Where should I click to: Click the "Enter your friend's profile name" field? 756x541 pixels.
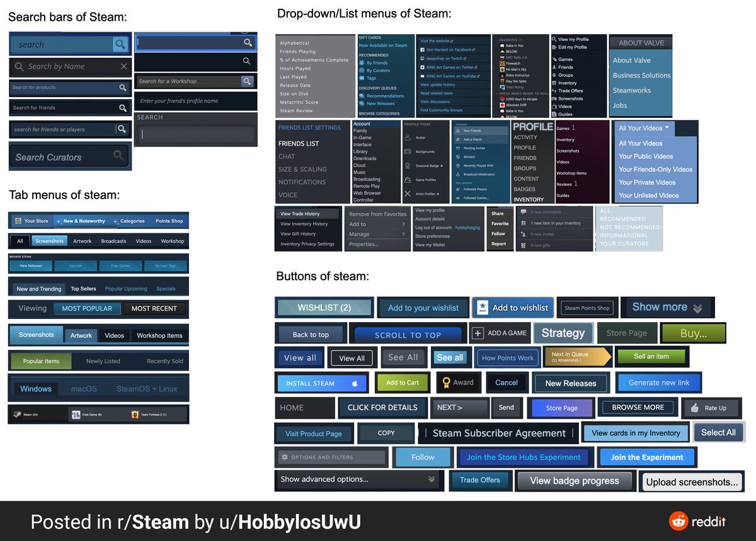tap(196, 101)
